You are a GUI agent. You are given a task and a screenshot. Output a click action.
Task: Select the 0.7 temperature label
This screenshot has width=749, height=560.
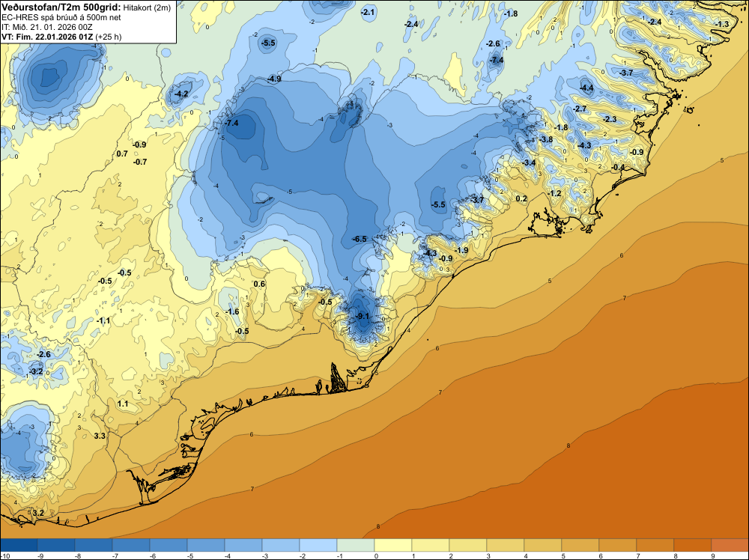click(x=122, y=153)
